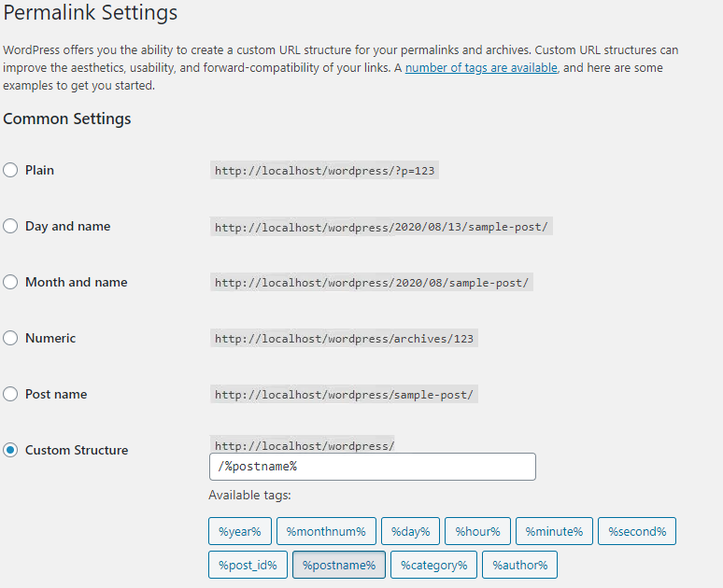Click the Permalink Settings page title
723x588 pixels.
[90, 12]
